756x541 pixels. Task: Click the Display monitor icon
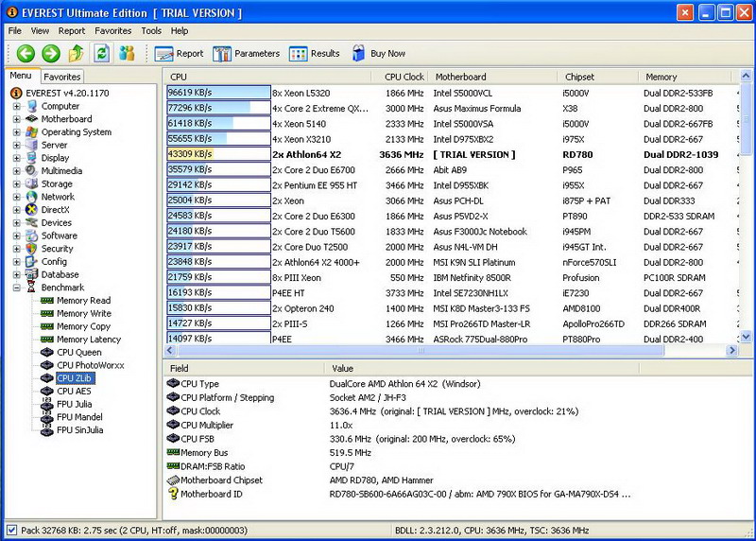(32, 158)
